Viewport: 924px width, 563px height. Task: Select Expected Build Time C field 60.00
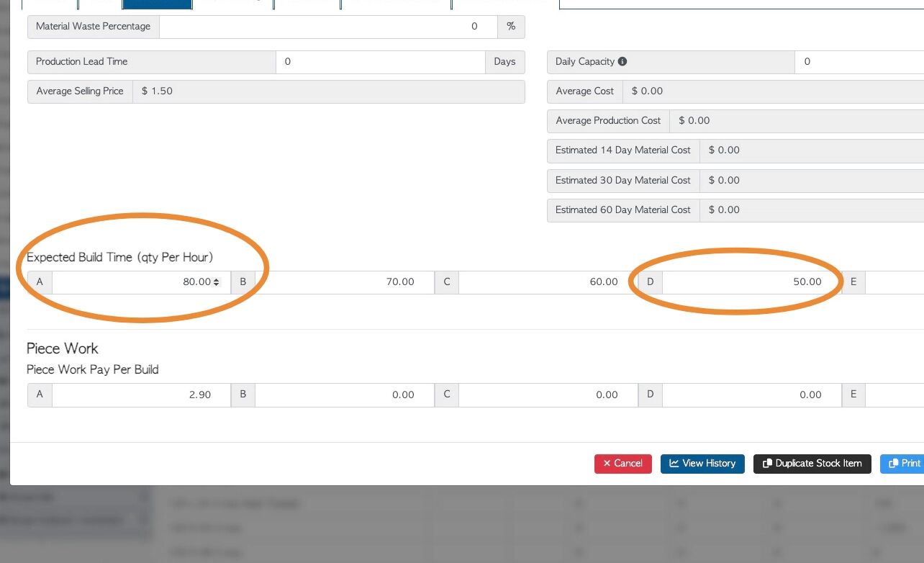(x=548, y=282)
